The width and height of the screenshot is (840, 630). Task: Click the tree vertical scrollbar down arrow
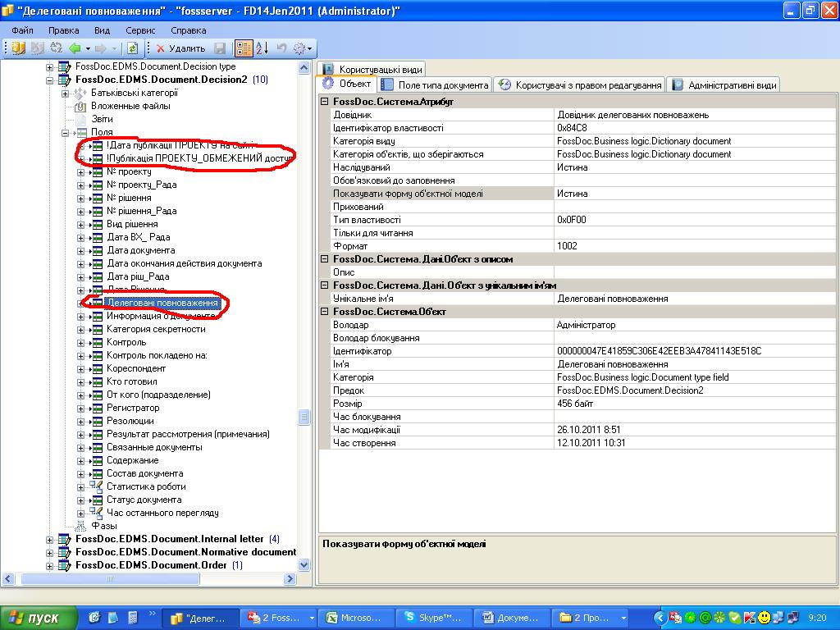coord(304,564)
